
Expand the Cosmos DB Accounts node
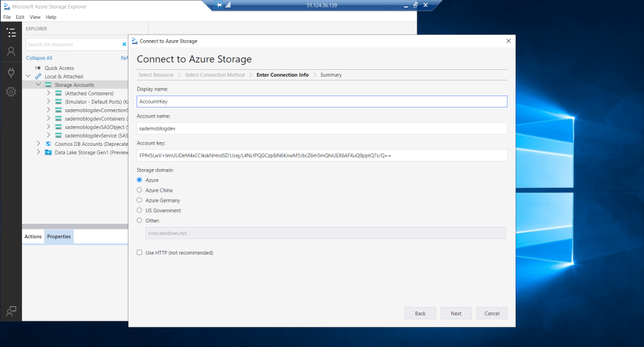point(38,143)
